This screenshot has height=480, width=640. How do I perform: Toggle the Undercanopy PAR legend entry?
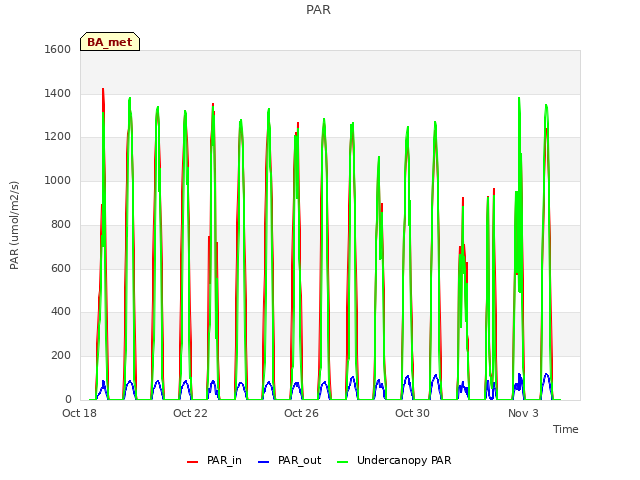click(394, 460)
